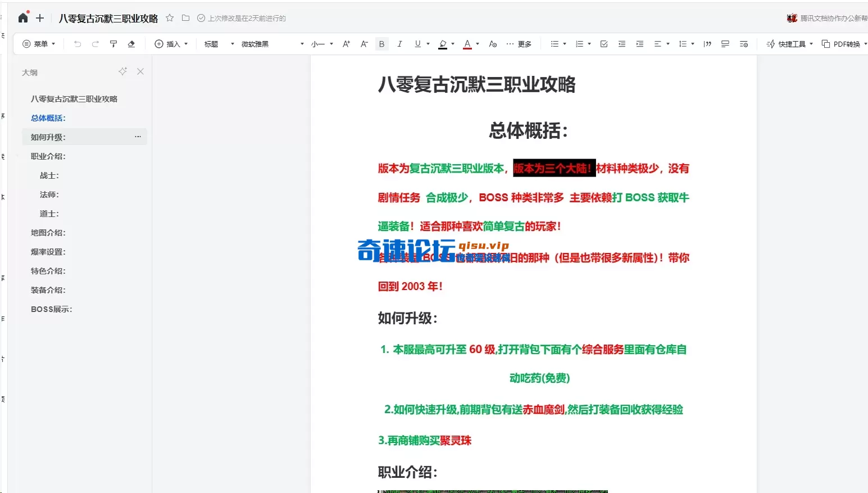Screen dimensions: 868x493
Task: Expand highlight color picker arrow
Action: [x=453, y=44]
